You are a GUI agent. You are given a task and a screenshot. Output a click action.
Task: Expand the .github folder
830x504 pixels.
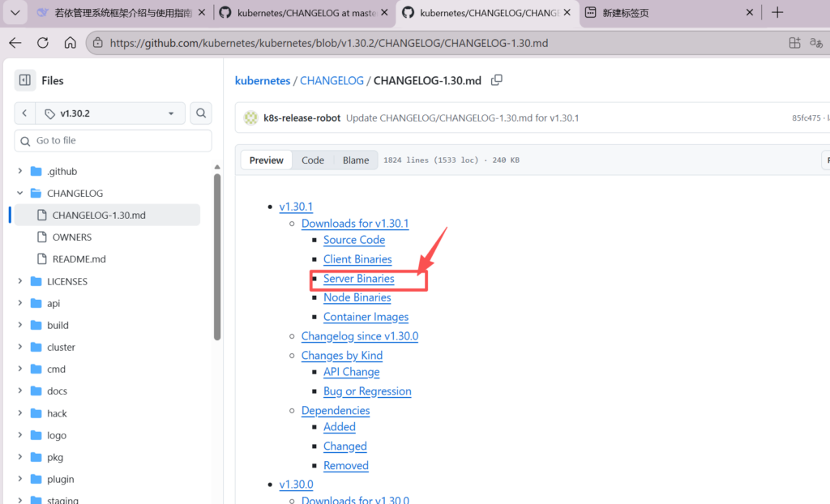(x=21, y=171)
